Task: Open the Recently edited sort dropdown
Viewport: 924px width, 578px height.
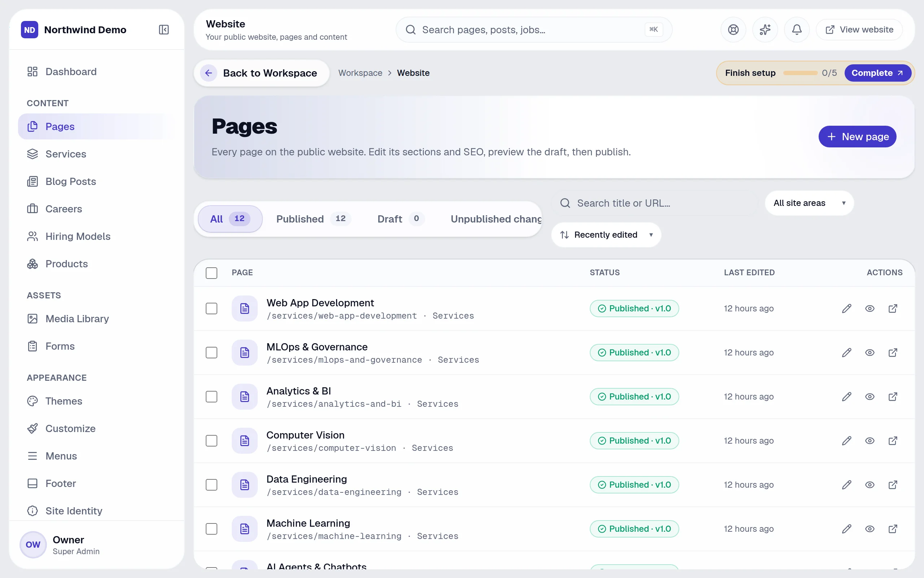Action: (606, 235)
